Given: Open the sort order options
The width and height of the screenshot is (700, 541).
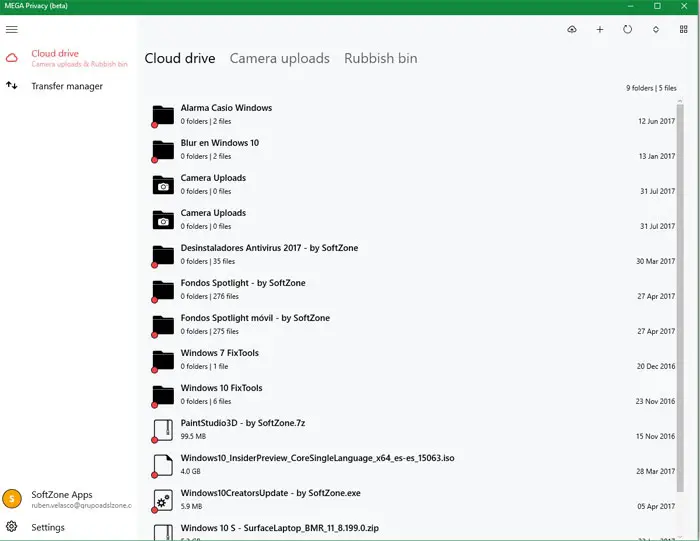Looking at the screenshot, I should 656,30.
